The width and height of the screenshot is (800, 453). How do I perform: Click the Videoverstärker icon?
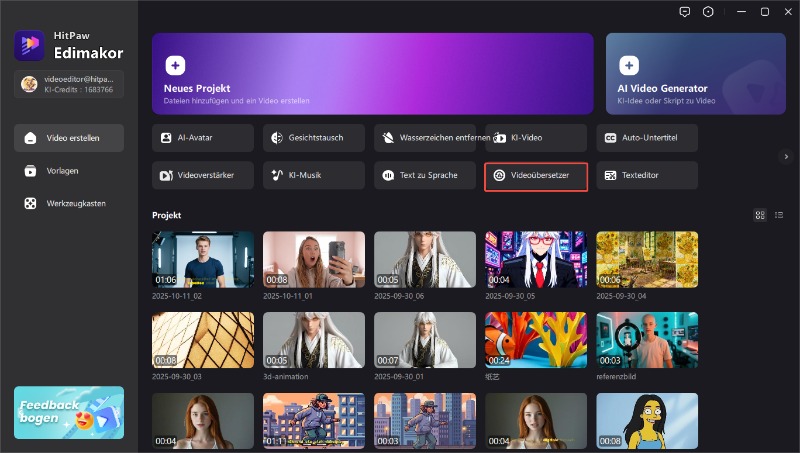point(166,175)
